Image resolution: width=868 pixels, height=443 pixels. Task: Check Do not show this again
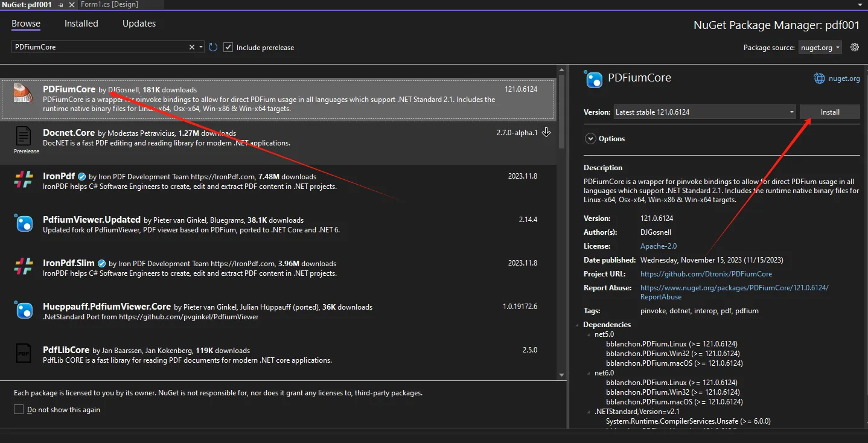(x=19, y=410)
